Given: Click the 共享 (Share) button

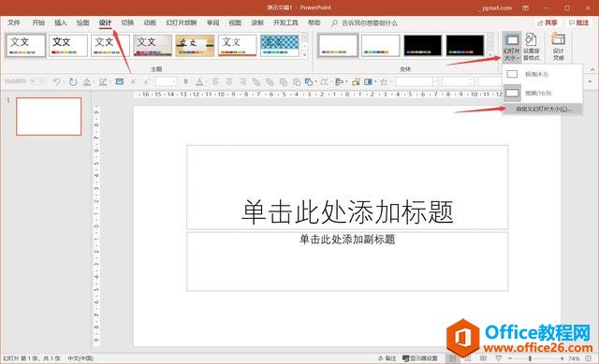Looking at the screenshot, I should click(x=547, y=22).
